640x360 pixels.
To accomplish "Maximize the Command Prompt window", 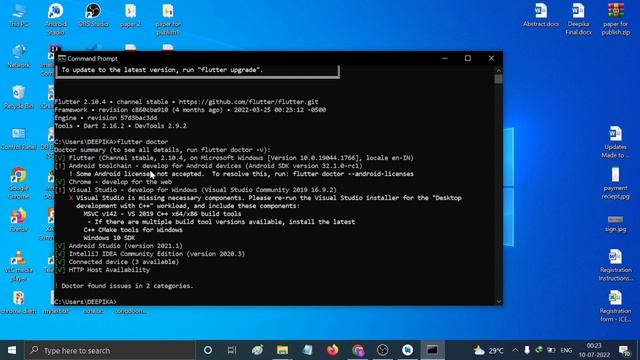I will coord(468,58).
